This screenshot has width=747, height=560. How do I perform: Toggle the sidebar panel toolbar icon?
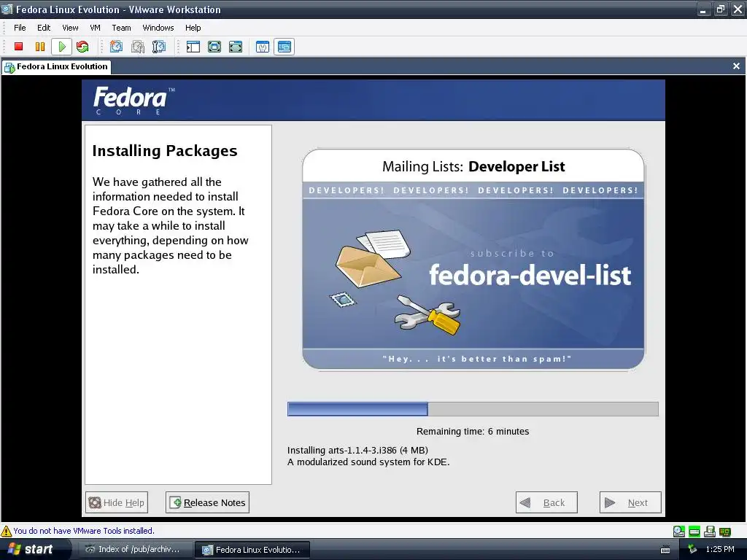tap(193, 47)
